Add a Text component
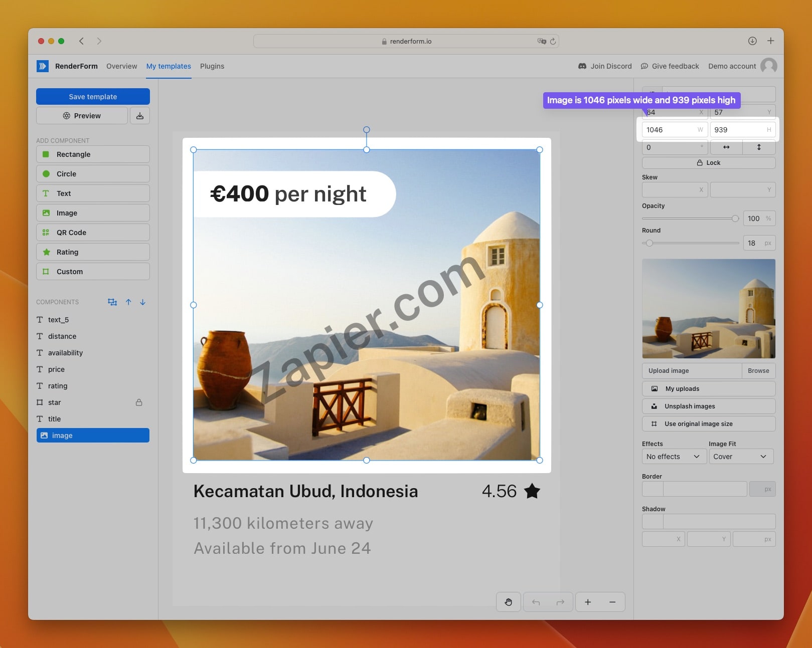 tap(93, 193)
